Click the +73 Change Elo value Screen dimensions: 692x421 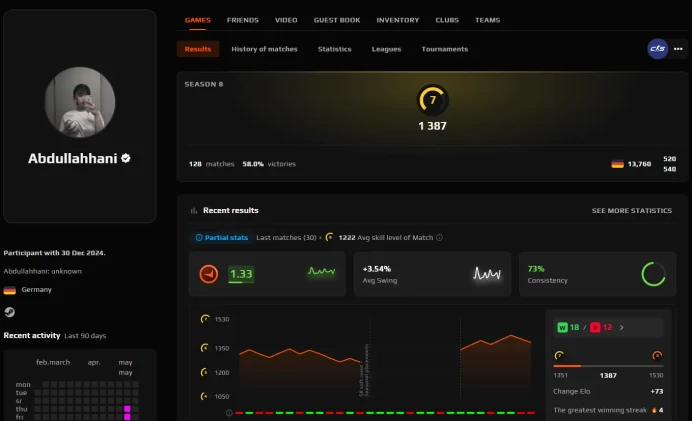pos(657,391)
